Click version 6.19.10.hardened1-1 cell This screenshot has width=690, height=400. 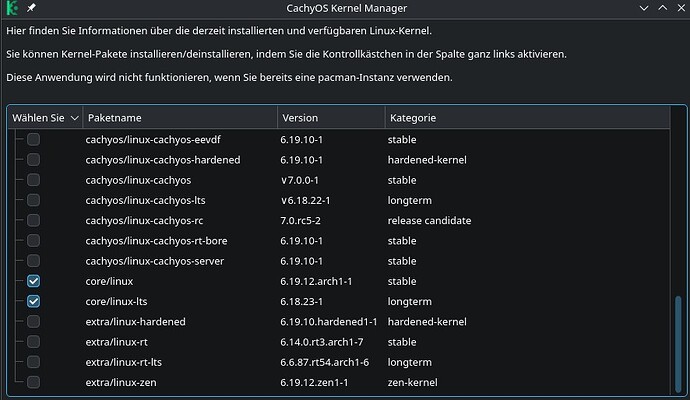329,322
